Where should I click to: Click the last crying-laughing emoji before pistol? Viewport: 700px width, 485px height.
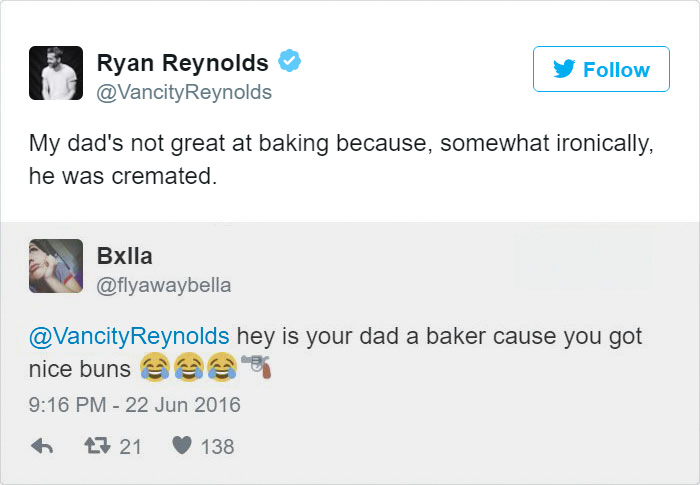pyautogui.click(x=222, y=369)
